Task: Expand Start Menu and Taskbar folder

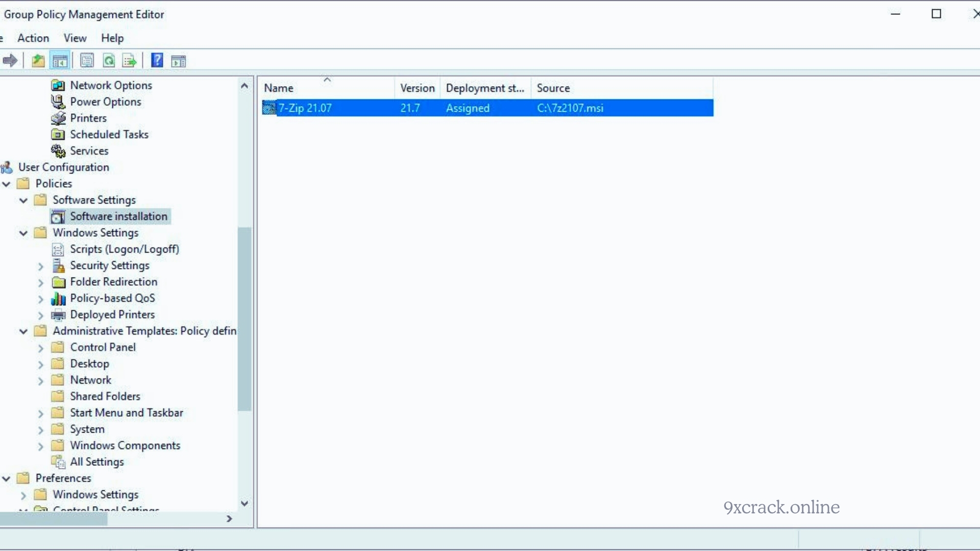Action: tap(41, 413)
